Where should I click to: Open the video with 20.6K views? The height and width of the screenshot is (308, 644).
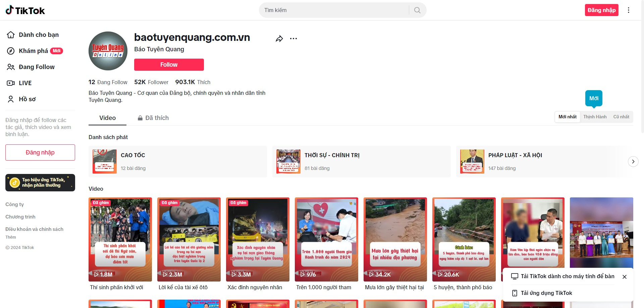coord(464,239)
